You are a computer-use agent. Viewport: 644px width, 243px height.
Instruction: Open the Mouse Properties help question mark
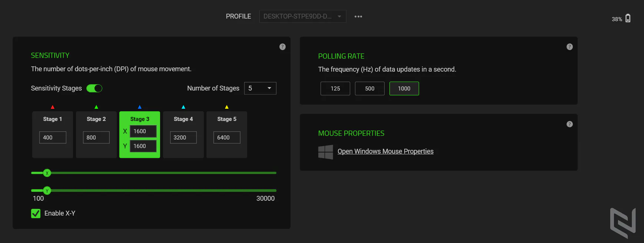click(570, 124)
